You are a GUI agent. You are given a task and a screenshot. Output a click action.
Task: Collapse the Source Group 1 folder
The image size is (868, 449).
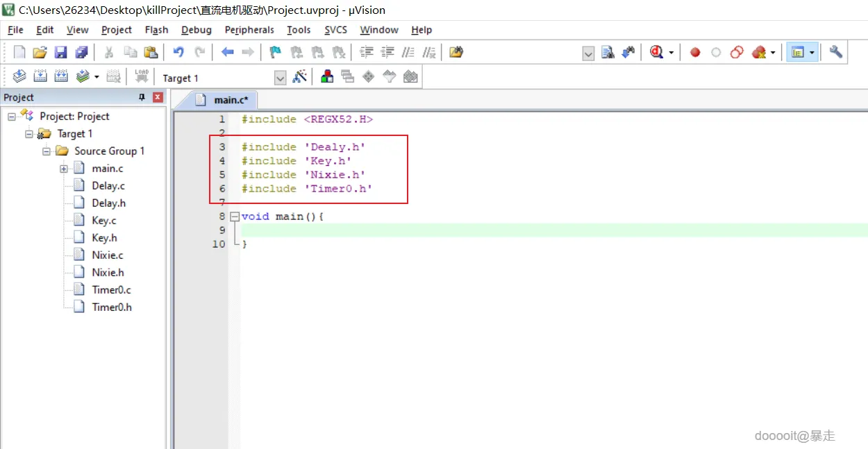47,151
